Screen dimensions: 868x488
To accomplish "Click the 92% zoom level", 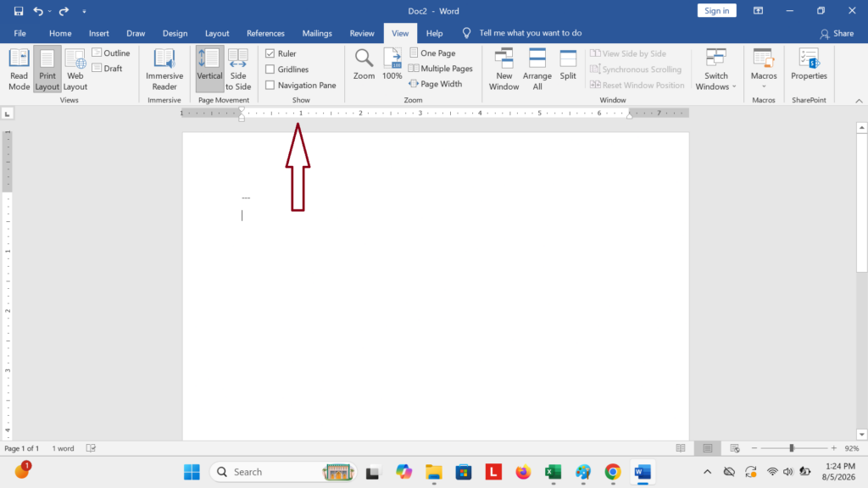I will [851, 448].
